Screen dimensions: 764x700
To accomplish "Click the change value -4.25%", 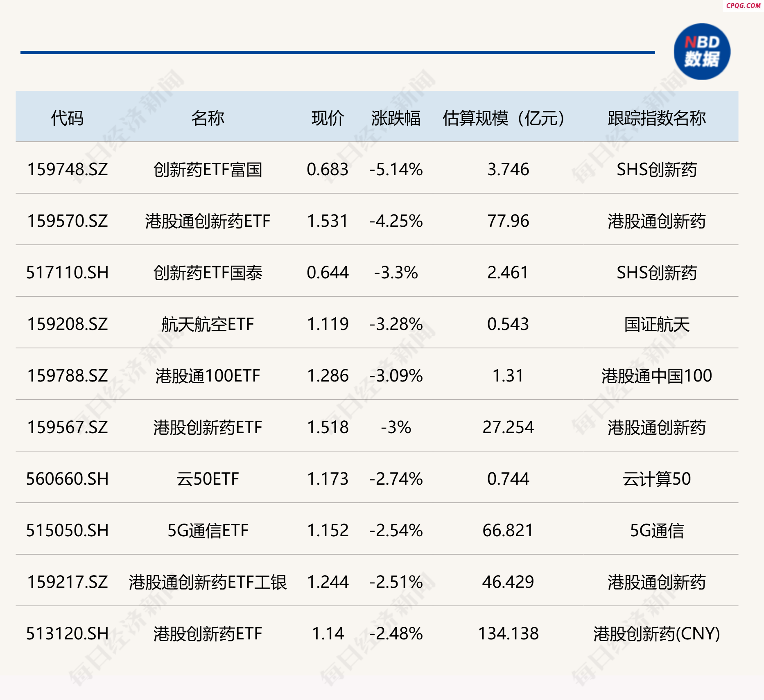I will coord(396,221).
